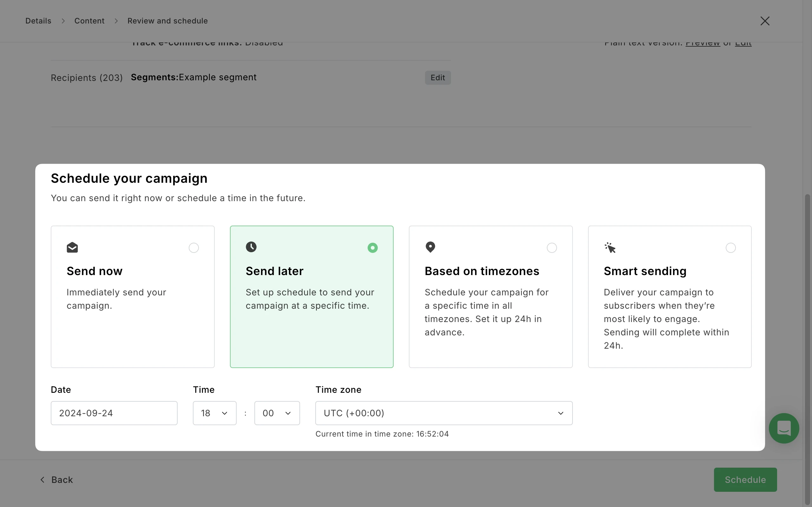Click the timezones location pin icon

[430, 247]
